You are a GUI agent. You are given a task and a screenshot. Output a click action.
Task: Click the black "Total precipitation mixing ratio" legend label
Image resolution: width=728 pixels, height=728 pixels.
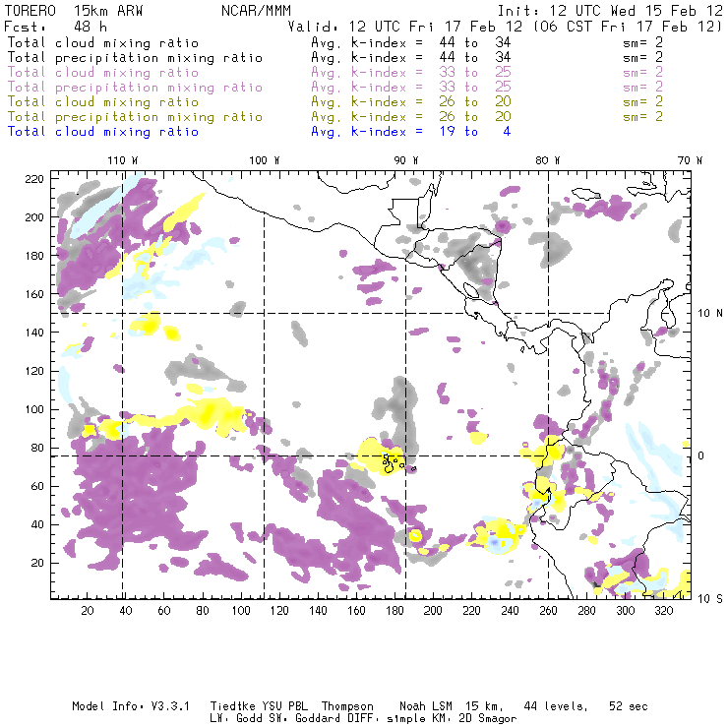[135, 58]
